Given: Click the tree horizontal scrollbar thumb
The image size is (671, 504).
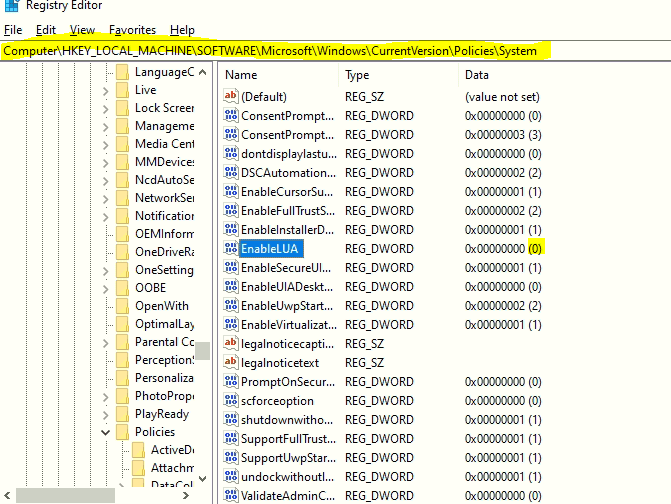Looking at the screenshot, I should pos(65,495).
